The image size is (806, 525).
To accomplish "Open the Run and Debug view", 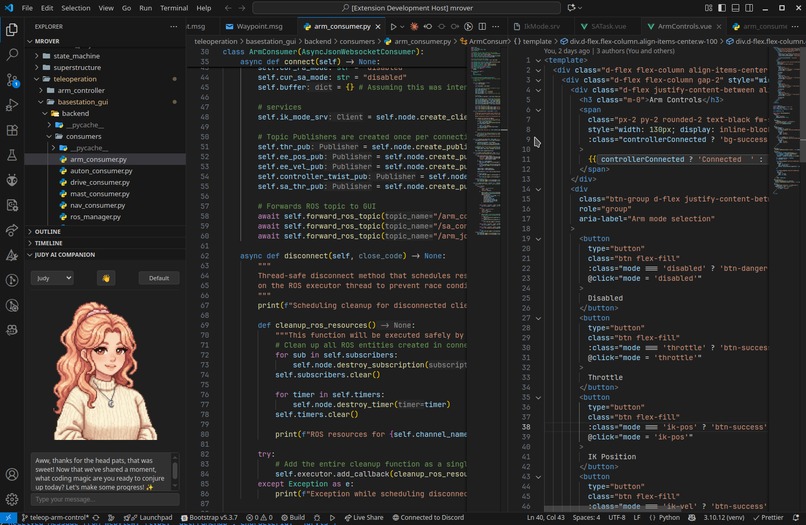I will pos(12,105).
